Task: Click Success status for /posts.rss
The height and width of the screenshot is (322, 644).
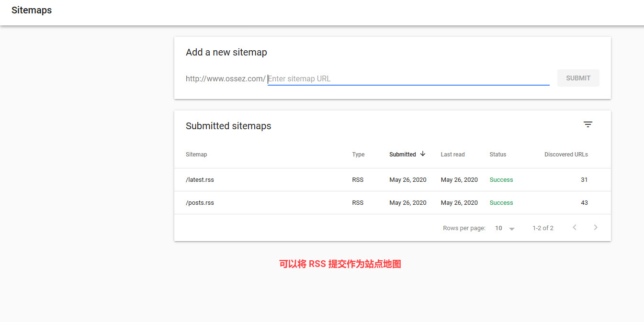Action: [x=501, y=203]
